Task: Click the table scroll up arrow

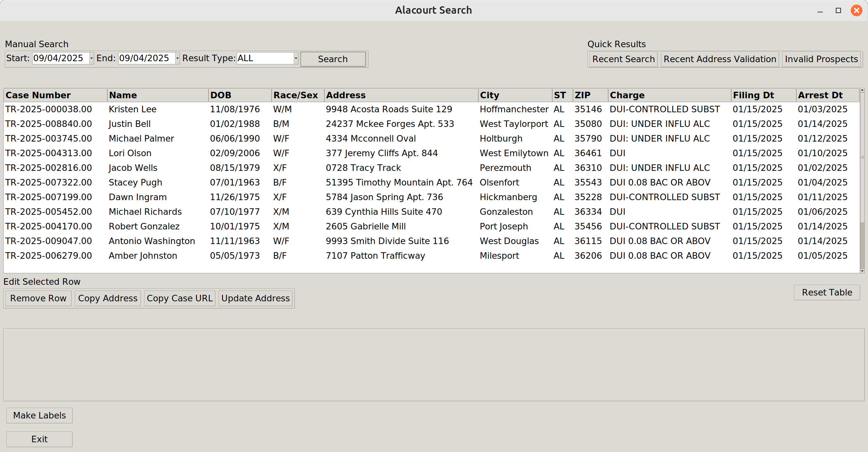Action: pos(862,90)
